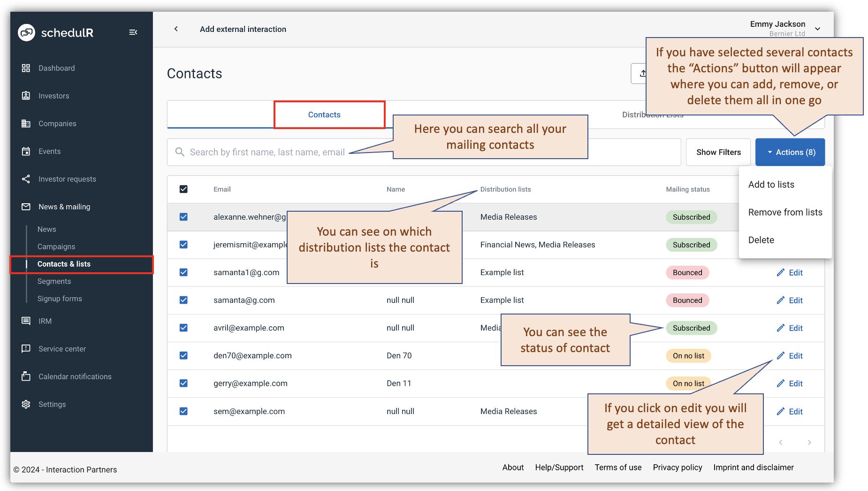Screen dimensions: 868x491
Task: Click the Show Filters button
Action: 718,152
